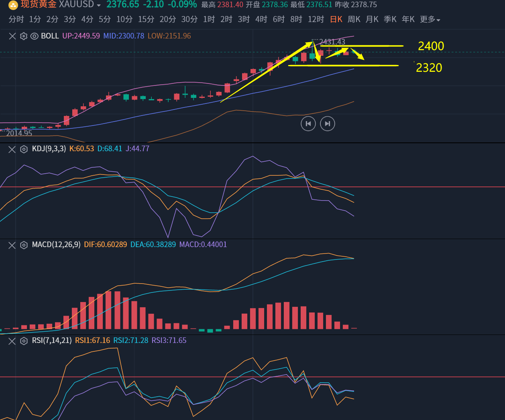Click the 现货黄金 XAUUSD symbol name
The height and width of the screenshot is (420, 505).
click(x=57, y=5)
